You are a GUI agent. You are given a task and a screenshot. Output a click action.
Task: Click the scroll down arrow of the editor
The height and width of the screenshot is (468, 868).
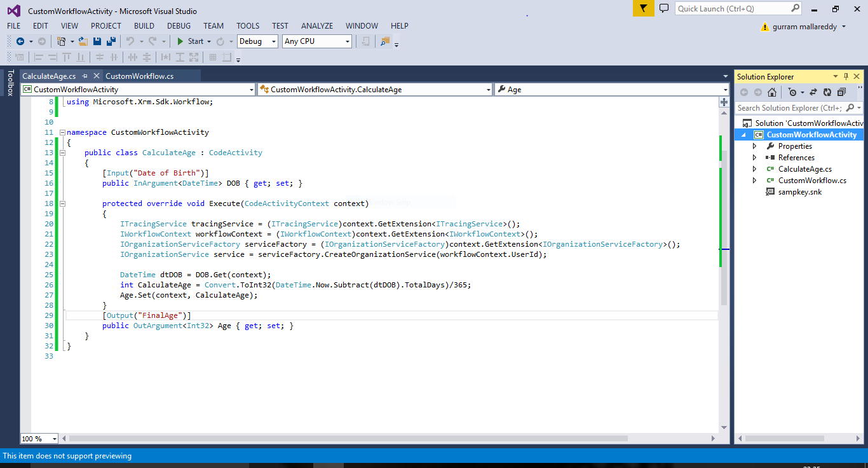click(724, 428)
